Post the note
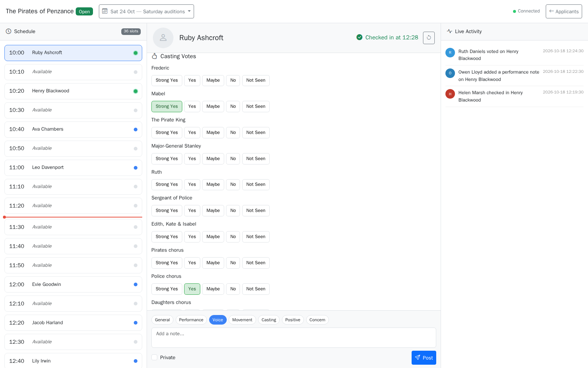This screenshot has width=588, height=368. coord(424,358)
